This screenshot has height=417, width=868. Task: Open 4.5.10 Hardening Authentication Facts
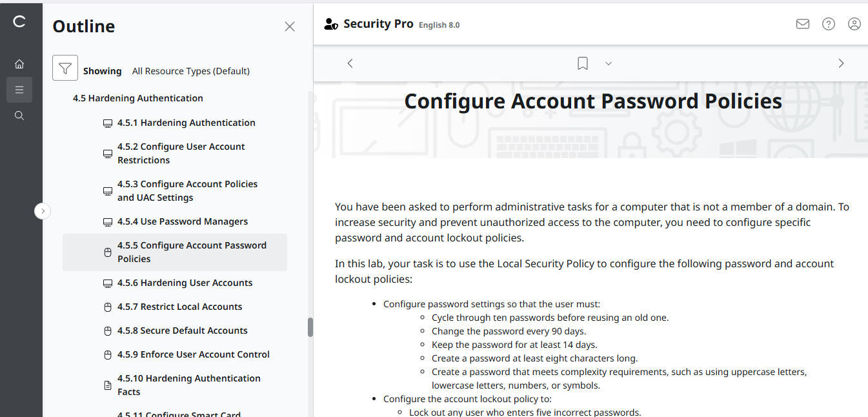[188, 385]
